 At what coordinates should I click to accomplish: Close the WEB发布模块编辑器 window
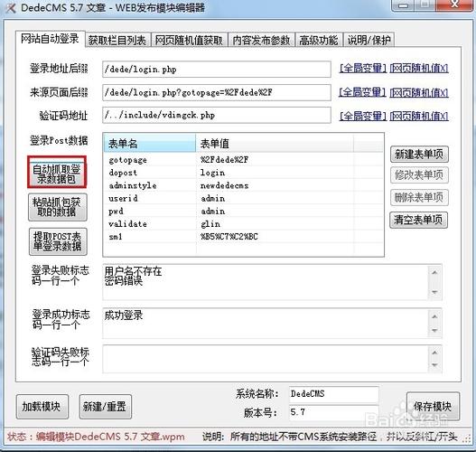454,5
